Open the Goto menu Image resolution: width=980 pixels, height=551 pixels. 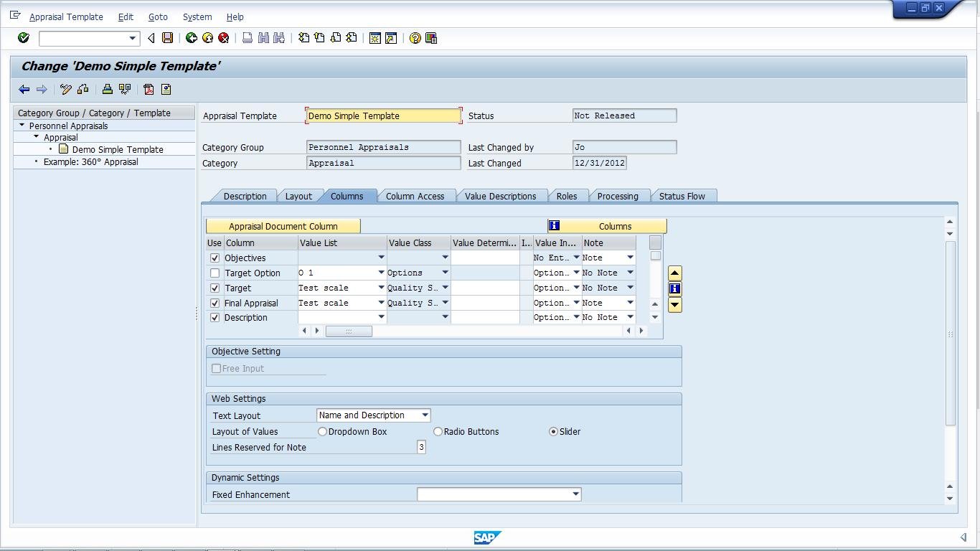point(158,17)
